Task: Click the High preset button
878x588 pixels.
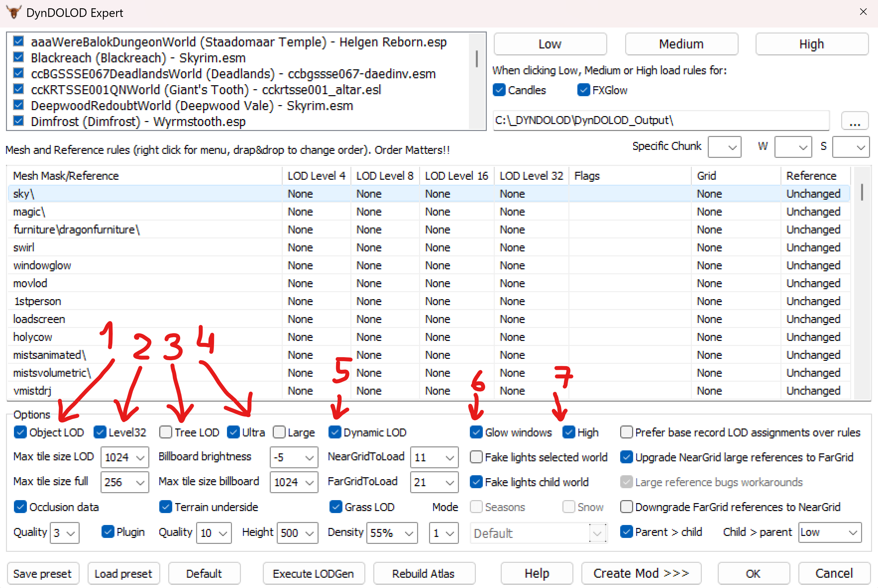Action: point(811,44)
